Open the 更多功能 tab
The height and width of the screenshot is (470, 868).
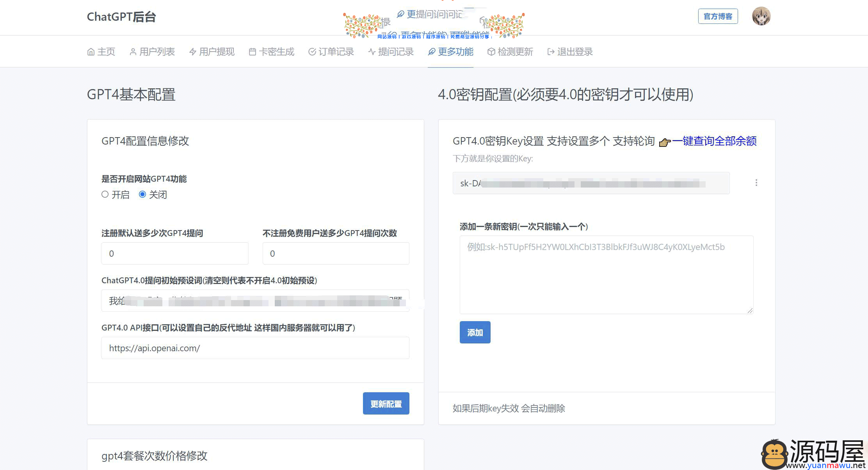pyautogui.click(x=451, y=52)
